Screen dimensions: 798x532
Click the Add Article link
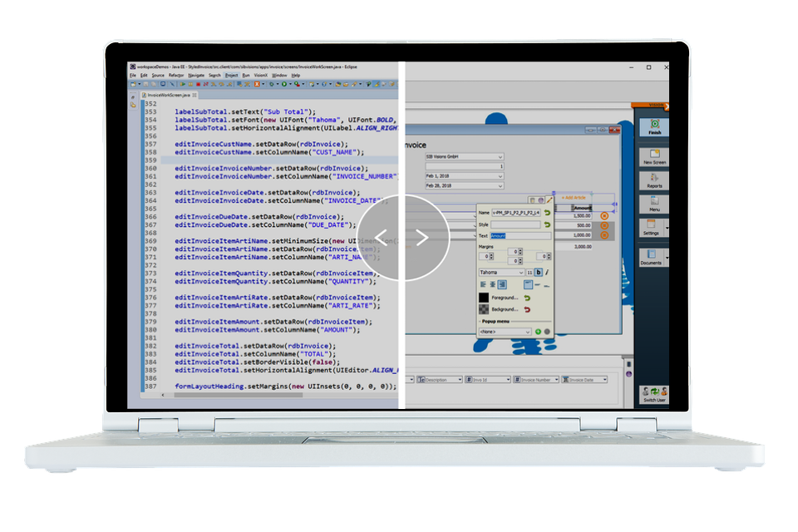pos(574,198)
